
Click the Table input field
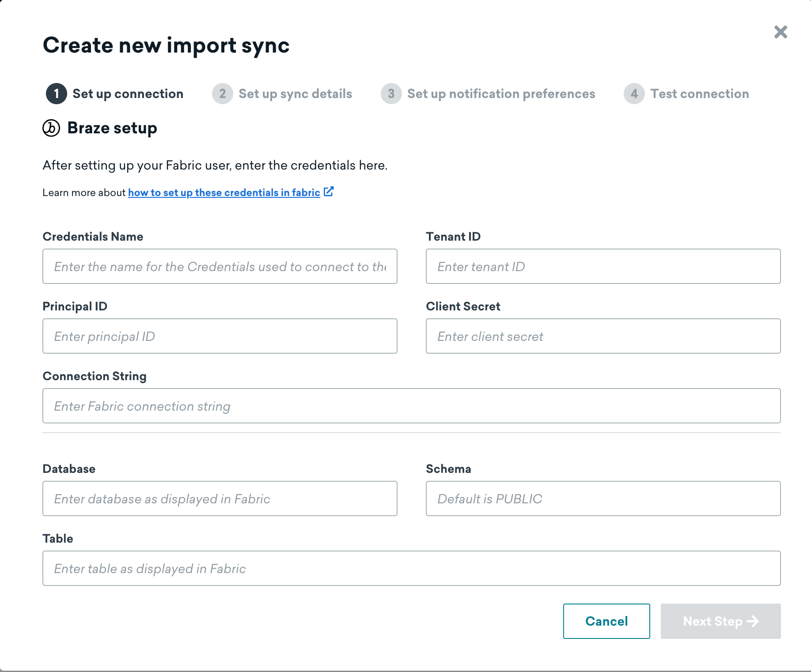(411, 568)
